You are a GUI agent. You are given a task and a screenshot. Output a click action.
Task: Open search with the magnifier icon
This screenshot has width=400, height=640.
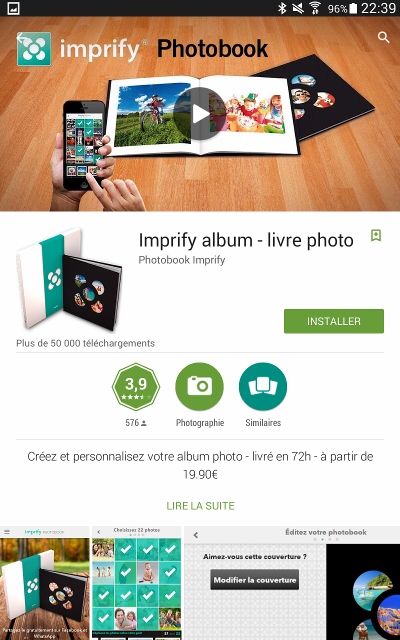tap(383, 38)
